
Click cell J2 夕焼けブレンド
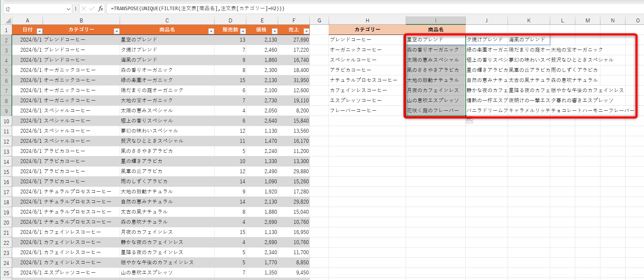487,40
